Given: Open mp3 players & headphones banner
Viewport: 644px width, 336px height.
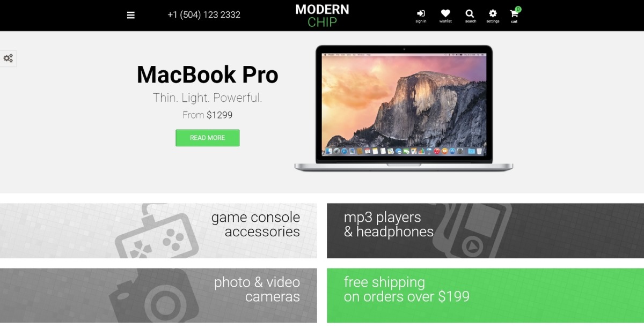Looking at the screenshot, I should (x=485, y=231).
